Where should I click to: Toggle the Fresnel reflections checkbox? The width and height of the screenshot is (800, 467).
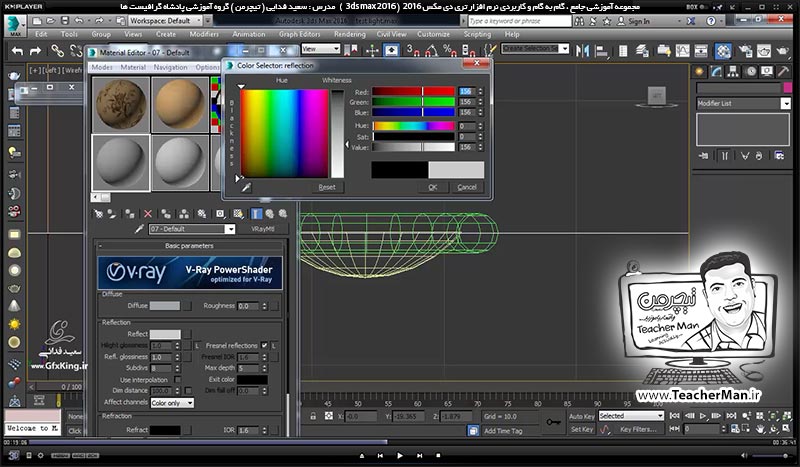click(x=264, y=346)
